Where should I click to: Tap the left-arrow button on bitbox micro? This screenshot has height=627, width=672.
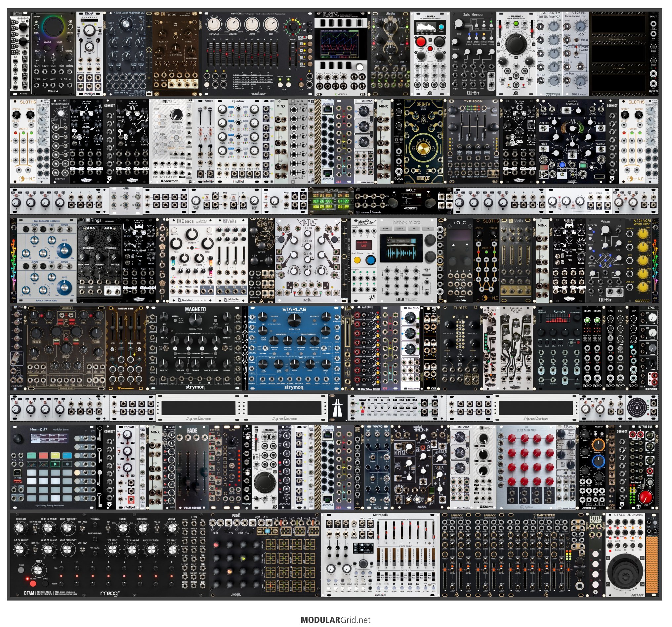pyautogui.click(x=414, y=228)
